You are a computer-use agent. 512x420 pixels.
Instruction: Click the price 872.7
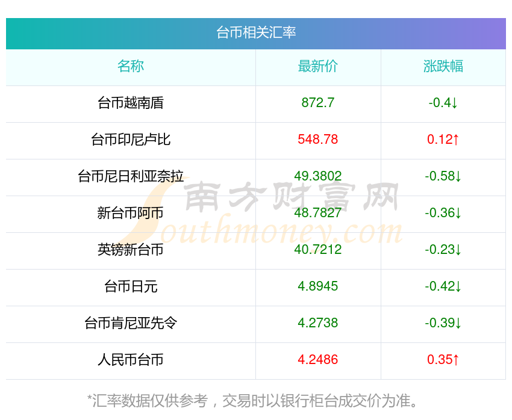coord(317,103)
